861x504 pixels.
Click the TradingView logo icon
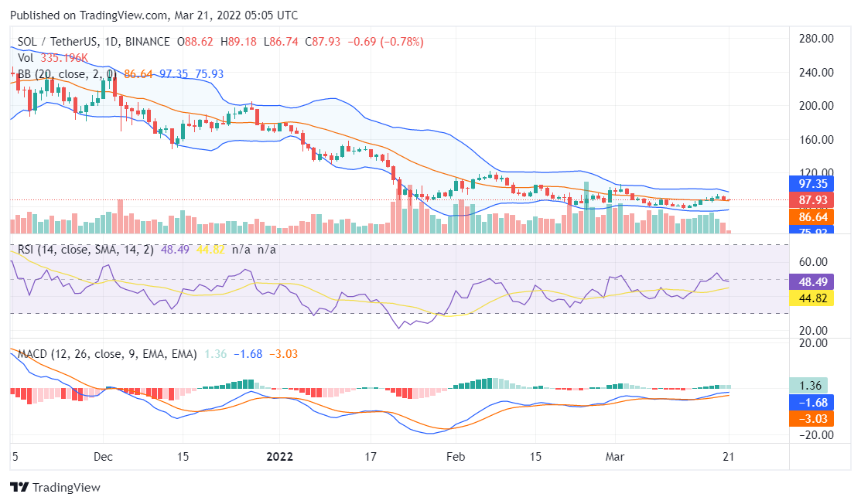19,488
